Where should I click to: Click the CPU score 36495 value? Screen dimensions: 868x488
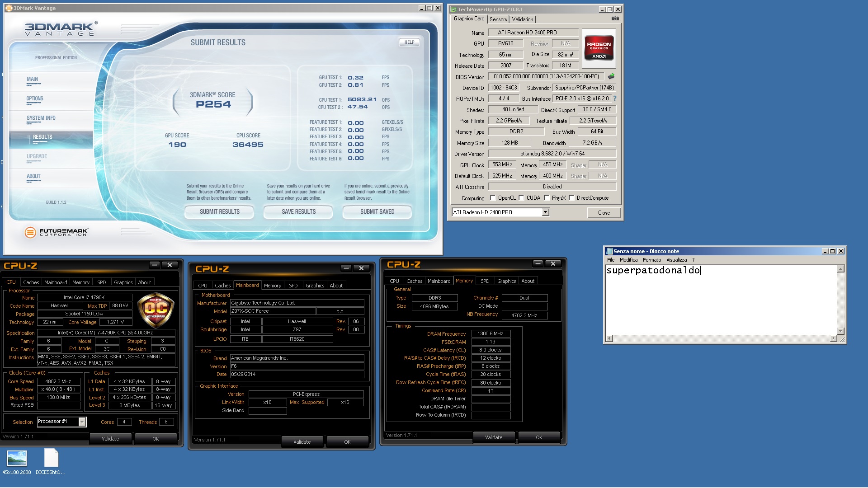click(x=248, y=145)
